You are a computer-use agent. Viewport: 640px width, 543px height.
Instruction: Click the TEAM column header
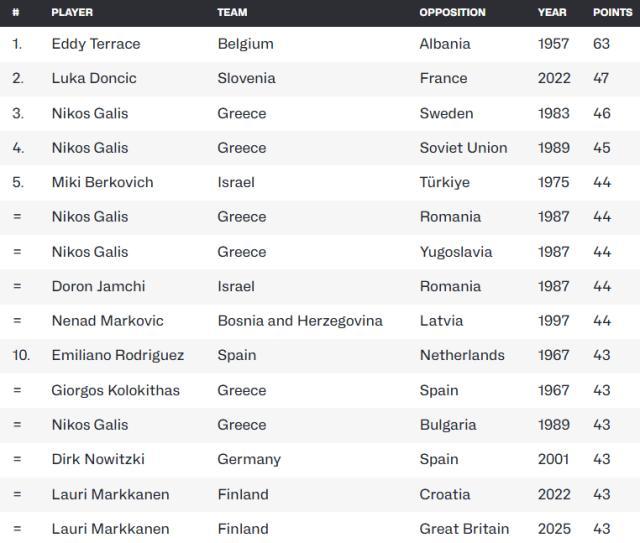click(232, 13)
